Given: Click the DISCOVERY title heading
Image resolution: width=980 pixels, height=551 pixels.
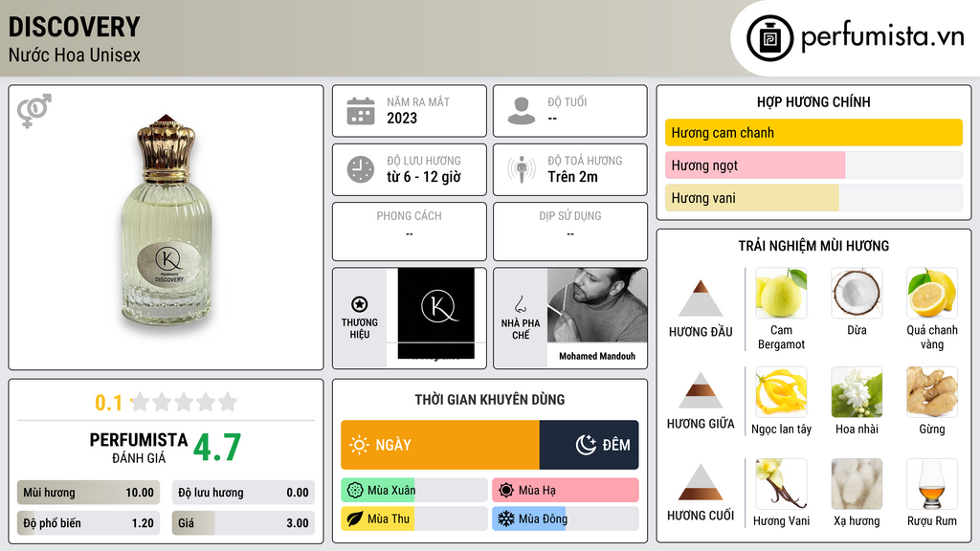Looking at the screenshot, I should (x=74, y=27).
